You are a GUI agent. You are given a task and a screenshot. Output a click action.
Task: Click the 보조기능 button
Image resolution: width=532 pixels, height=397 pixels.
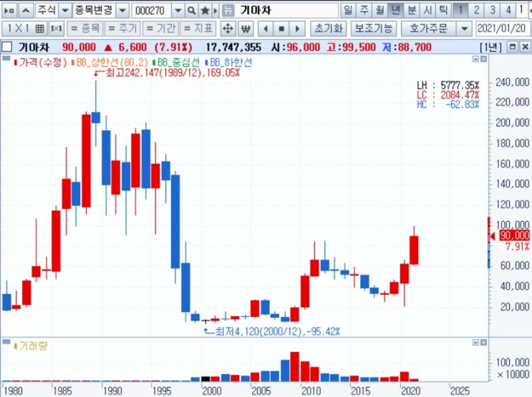tap(374, 29)
